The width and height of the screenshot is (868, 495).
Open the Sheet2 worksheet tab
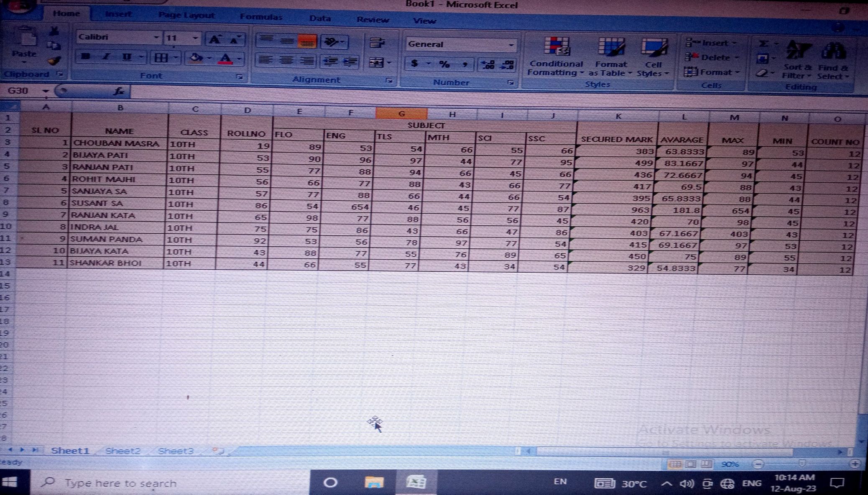click(x=123, y=451)
